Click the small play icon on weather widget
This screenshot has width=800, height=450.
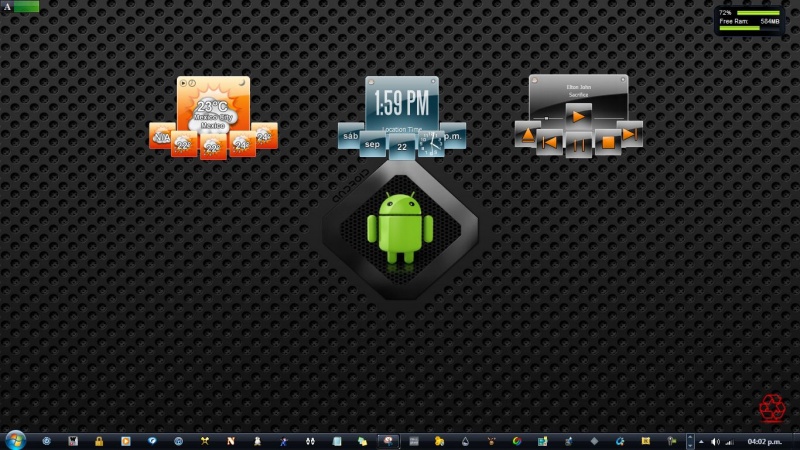183,83
